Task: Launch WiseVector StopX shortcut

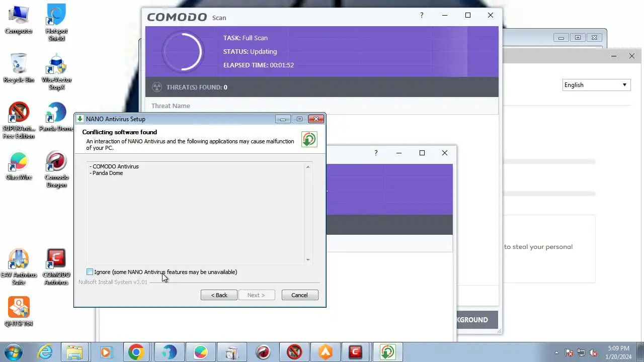Action: pyautogui.click(x=56, y=71)
